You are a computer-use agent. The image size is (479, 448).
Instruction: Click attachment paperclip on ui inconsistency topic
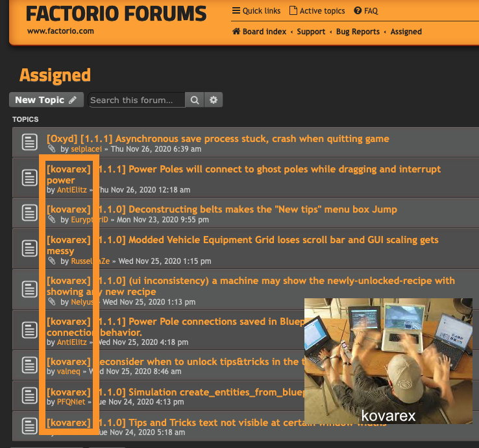52,302
